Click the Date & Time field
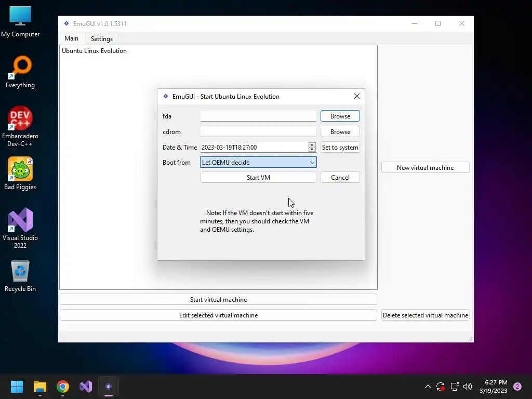This screenshot has height=399, width=532. coord(254,147)
